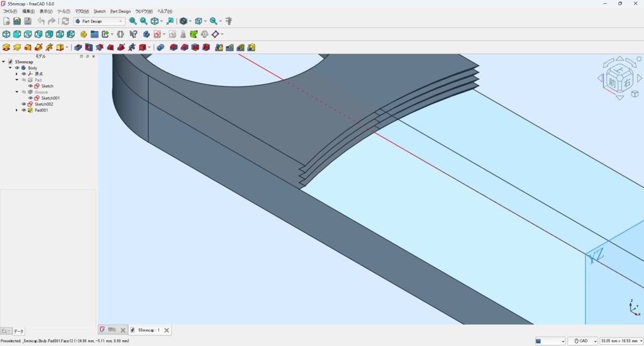Viewport: 644px width, 346px height.
Task: Save the document with the floppy icon
Action: click(x=28, y=21)
